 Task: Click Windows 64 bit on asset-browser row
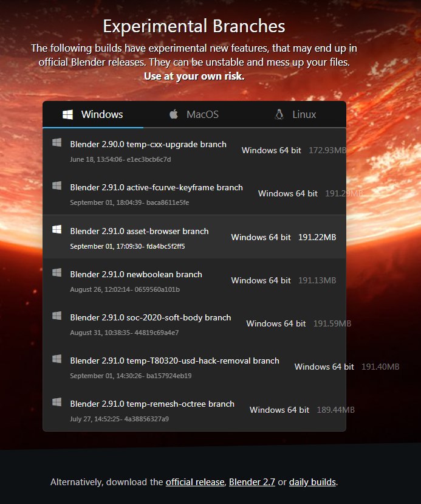(x=261, y=237)
